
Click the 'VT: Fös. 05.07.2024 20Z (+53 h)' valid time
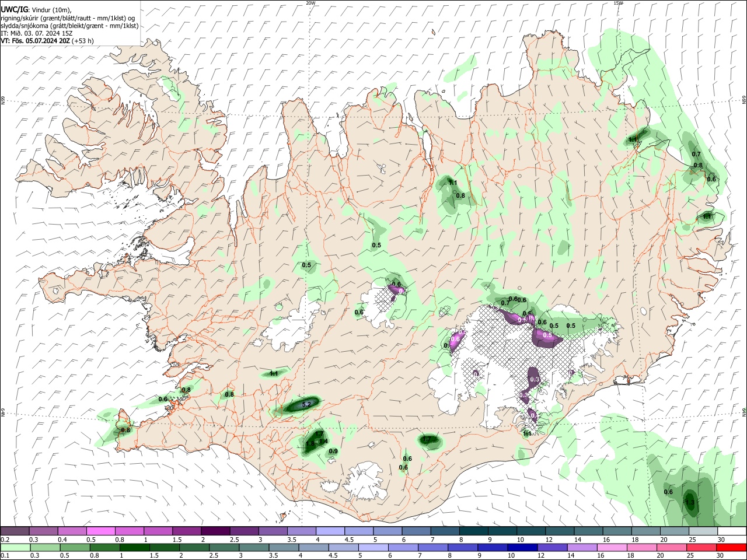47,41
